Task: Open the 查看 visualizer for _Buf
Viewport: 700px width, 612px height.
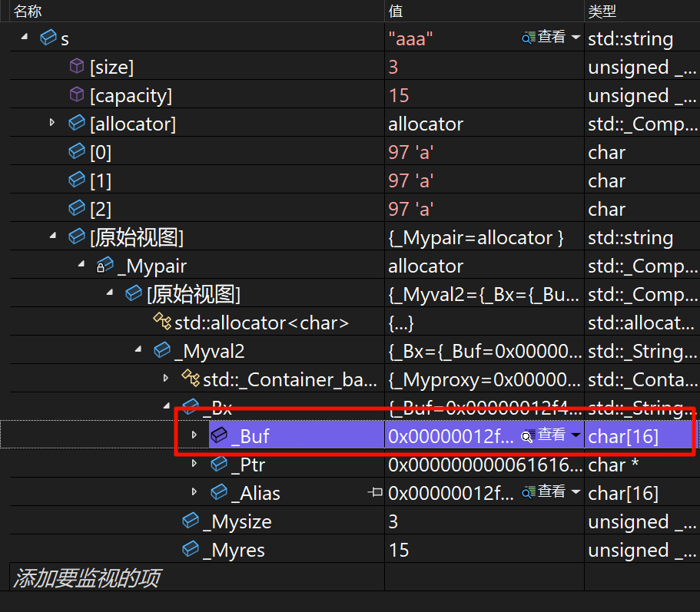Action: coord(544,435)
